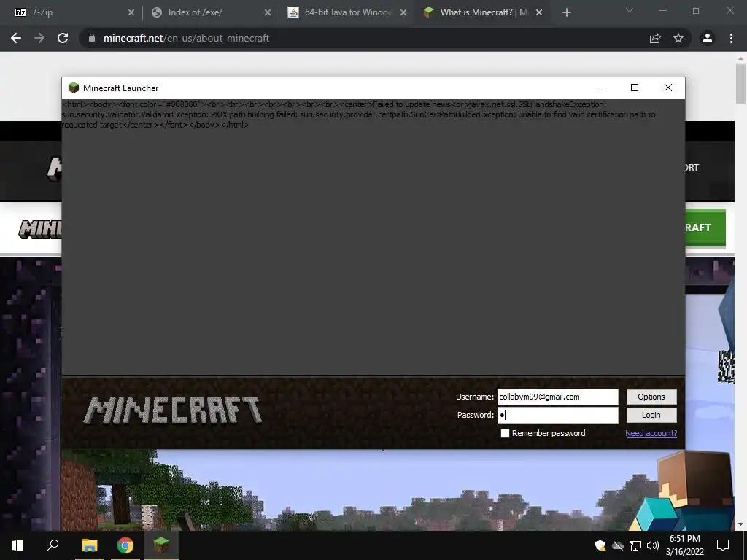The image size is (747, 560).
Task: Select the What is Minecraft? tab
Action: [481, 12]
